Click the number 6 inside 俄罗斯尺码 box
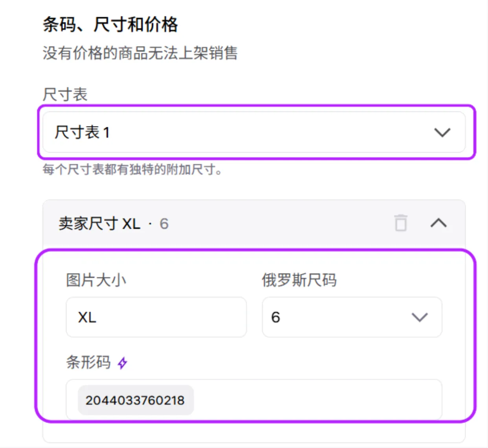The width and height of the screenshot is (488, 448). 275,317
